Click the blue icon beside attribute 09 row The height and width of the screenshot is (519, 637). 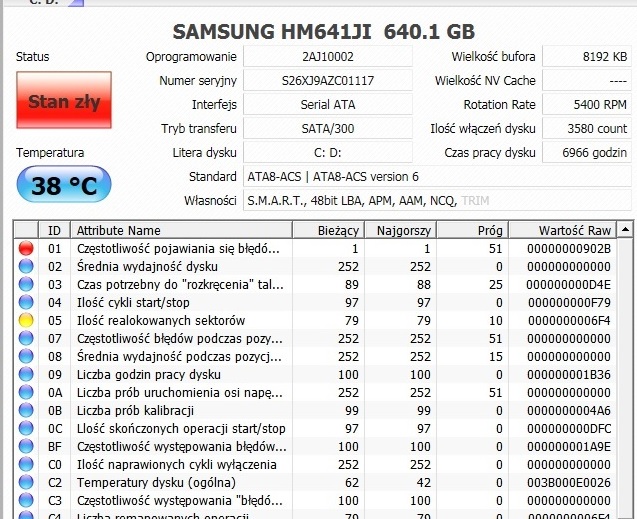tap(26, 374)
